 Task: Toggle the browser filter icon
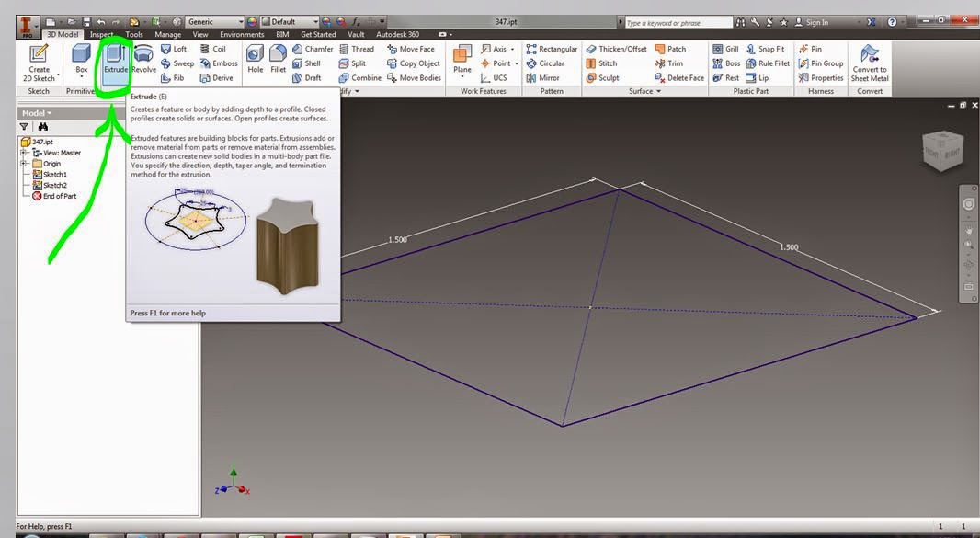24,126
